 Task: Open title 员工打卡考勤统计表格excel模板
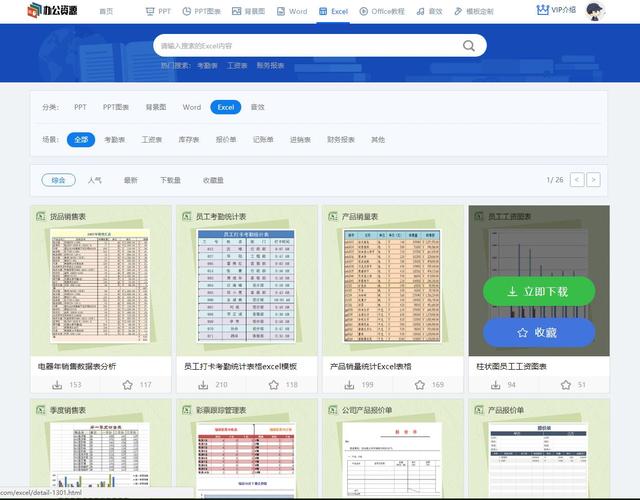point(240,367)
